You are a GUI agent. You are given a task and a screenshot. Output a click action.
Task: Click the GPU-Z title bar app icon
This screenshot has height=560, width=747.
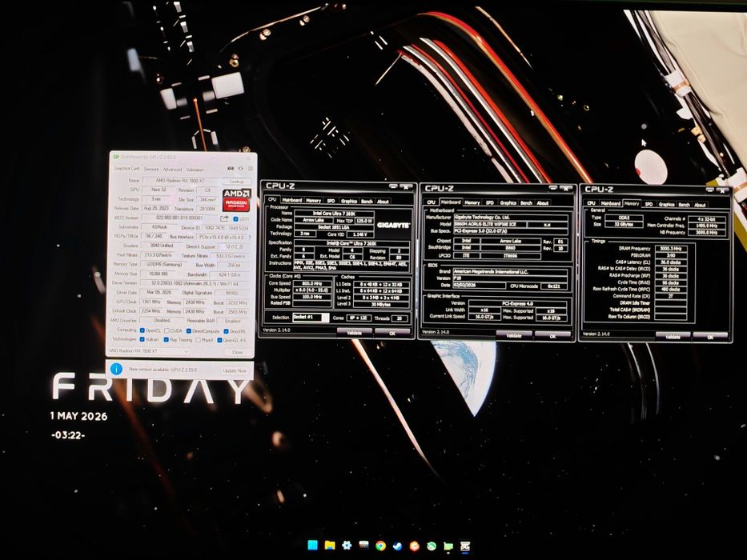pos(115,157)
